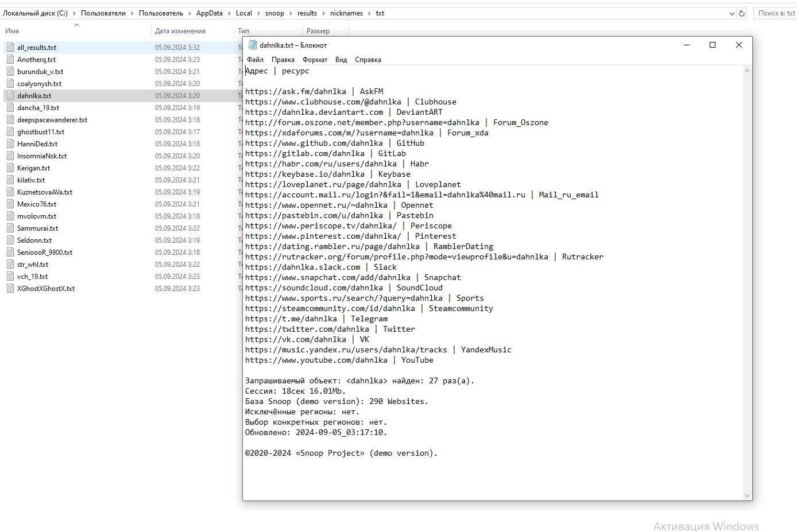
Task: Click the ghostbust11.txt file icon
Action: click(10, 131)
